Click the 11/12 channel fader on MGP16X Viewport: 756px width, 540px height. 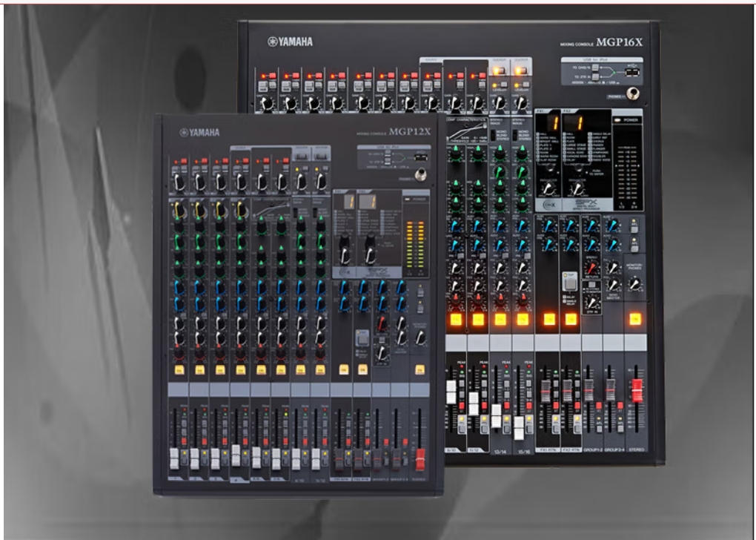(x=474, y=404)
